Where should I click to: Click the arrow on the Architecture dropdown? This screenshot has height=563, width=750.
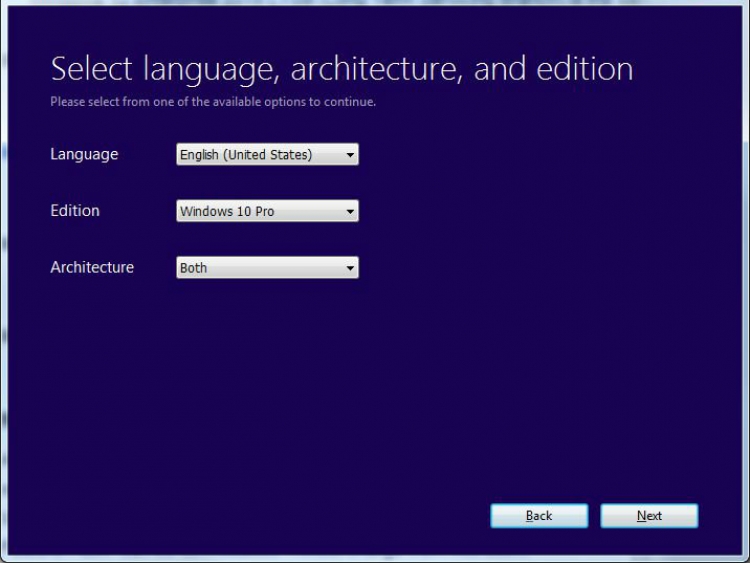pyautogui.click(x=349, y=268)
